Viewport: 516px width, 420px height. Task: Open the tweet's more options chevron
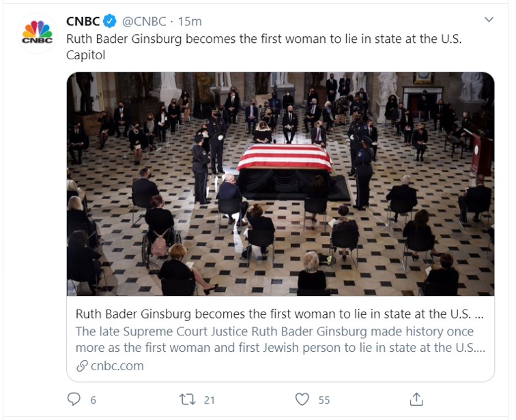(x=489, y=20)
